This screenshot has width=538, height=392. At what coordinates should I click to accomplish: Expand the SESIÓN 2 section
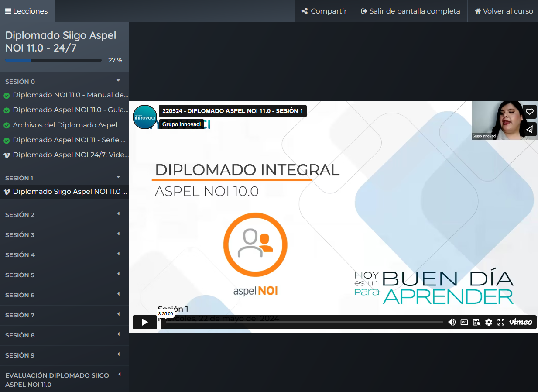point(65,215)
